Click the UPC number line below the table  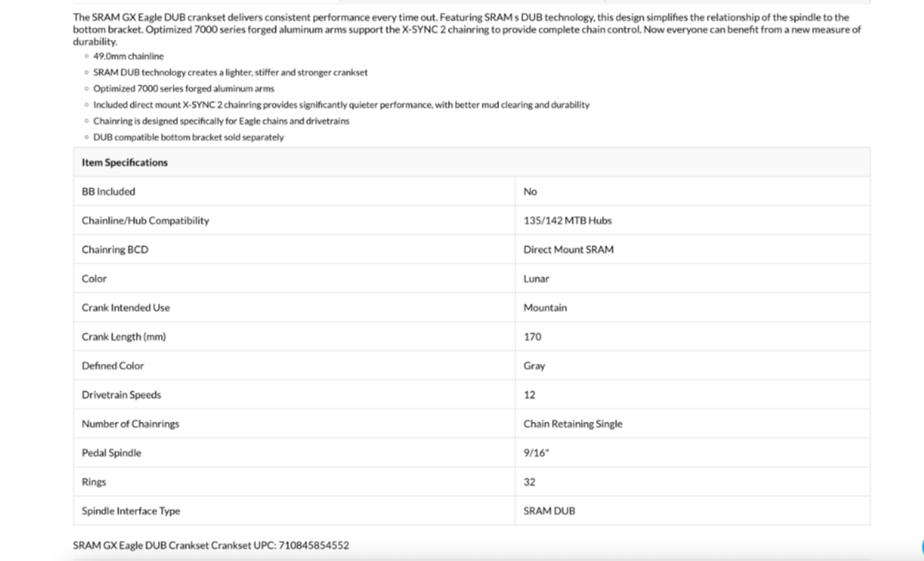click(211, 545)
